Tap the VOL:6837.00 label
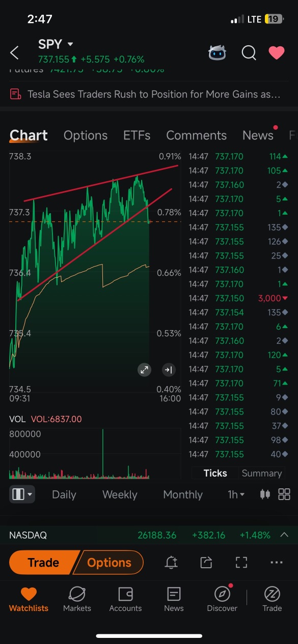The width and height of the screenshot is (298, 644). (x=56, y=419)
